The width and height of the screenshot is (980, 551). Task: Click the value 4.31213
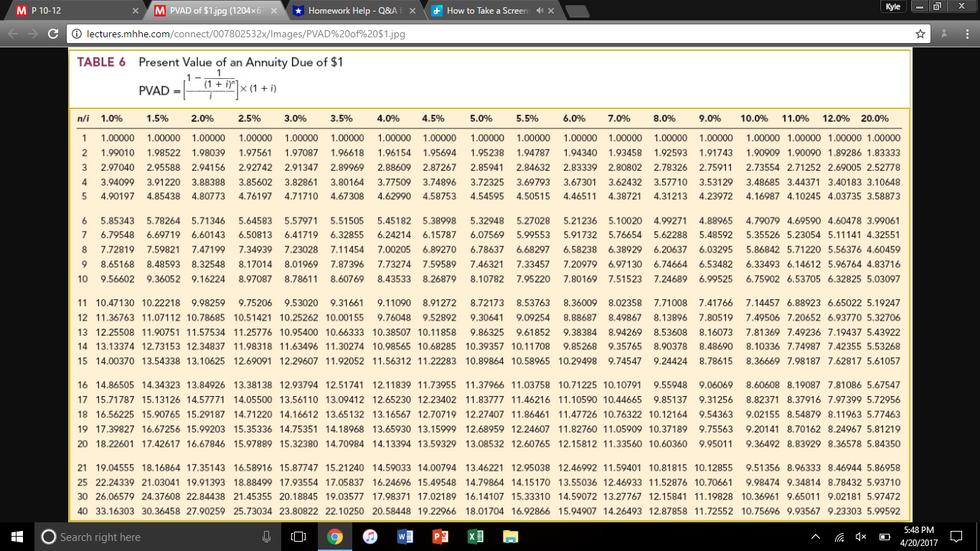[672, 195]
